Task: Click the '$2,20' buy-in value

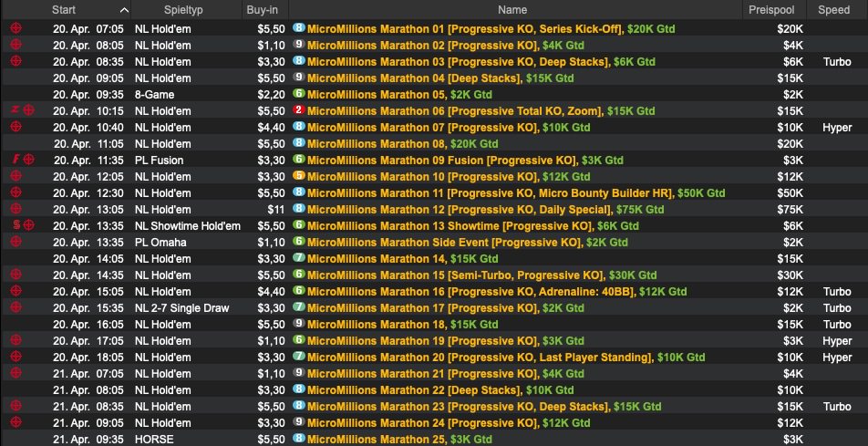Action: click(272, 94)
